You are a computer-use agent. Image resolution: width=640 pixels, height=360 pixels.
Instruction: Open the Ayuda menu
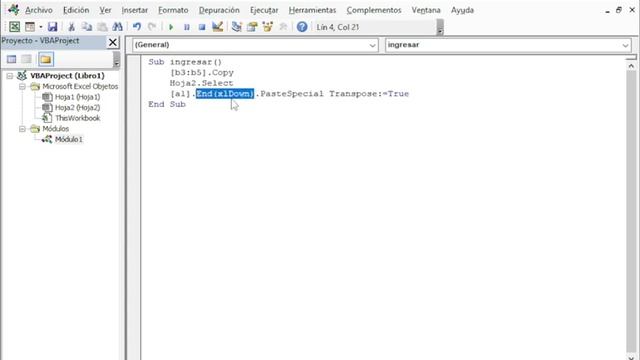tap(462, 10)
